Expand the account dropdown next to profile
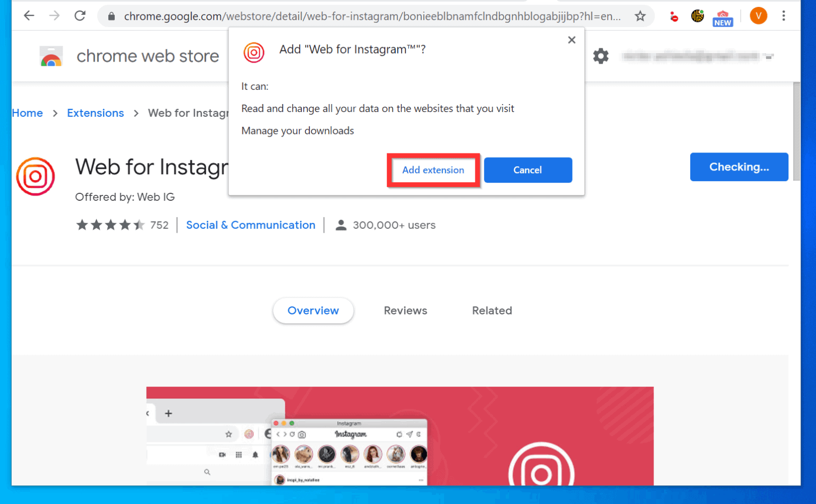The width and height of the screenshot is (816, 504). (x=769, y=57)
